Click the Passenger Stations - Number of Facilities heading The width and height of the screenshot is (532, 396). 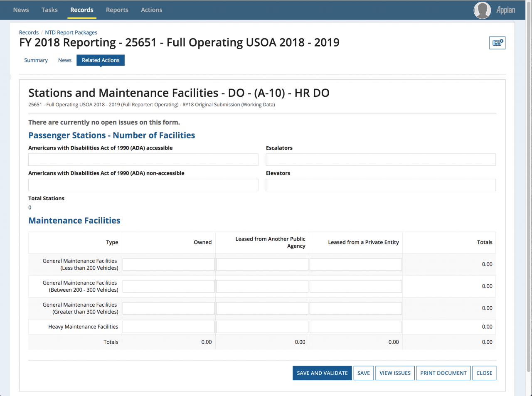click(112, 135)
